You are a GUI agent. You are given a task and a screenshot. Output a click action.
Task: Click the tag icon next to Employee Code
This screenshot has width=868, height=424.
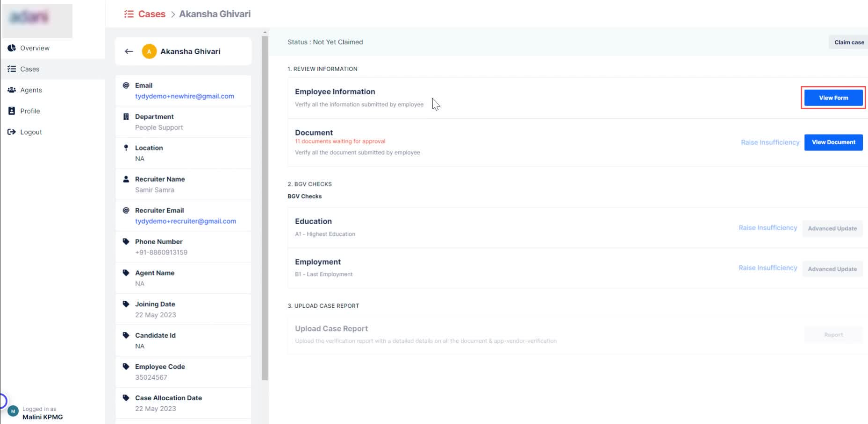[126, 367]
